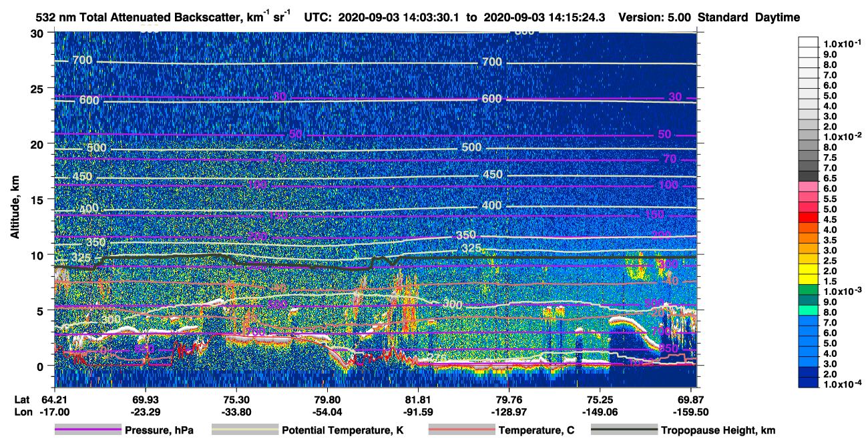Click the colorbar label 6.5
Viewport: 868px width, 445px height.
click(829, 178)
